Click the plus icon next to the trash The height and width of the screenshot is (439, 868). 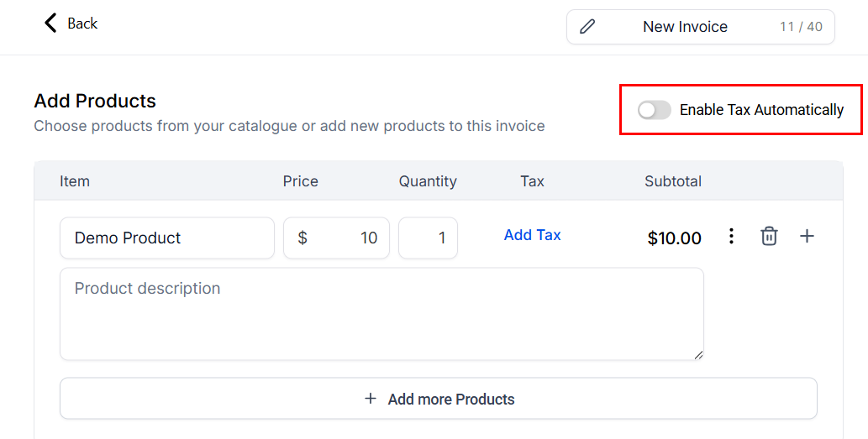[807, 237]
